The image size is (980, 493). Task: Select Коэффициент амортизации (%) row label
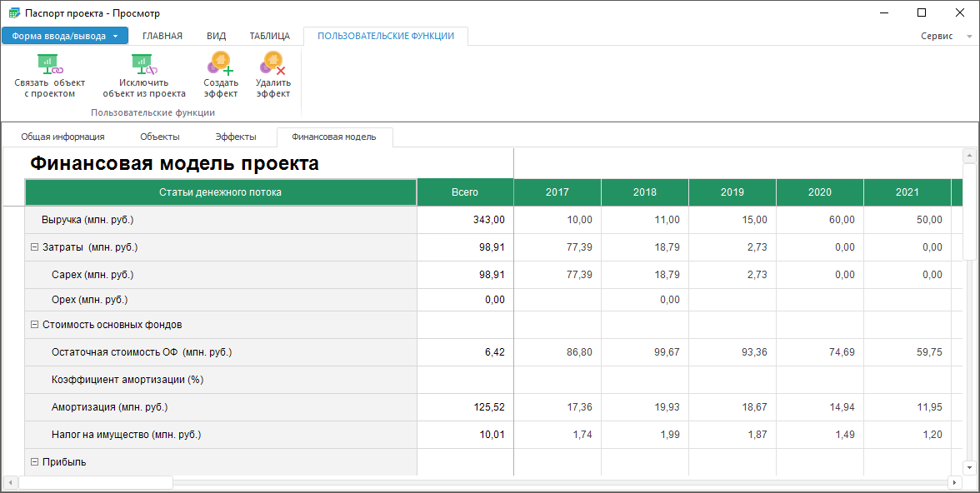click(x=221, y=380)
